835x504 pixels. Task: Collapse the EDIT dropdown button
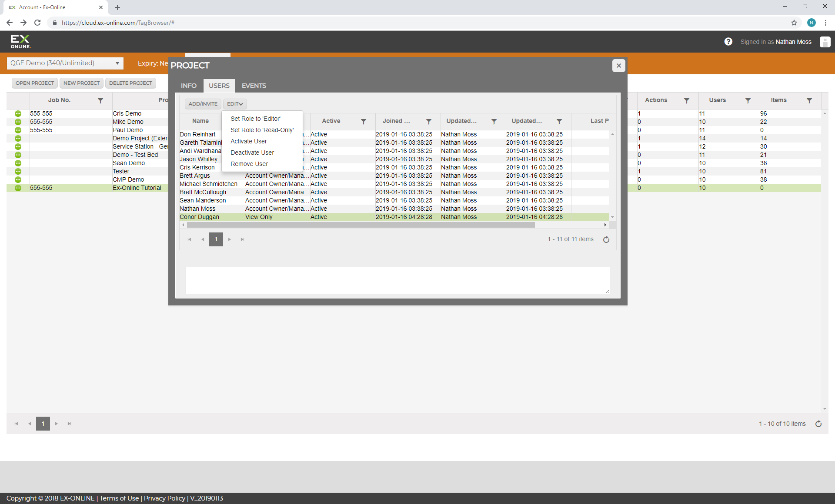(x=235, y=104)
